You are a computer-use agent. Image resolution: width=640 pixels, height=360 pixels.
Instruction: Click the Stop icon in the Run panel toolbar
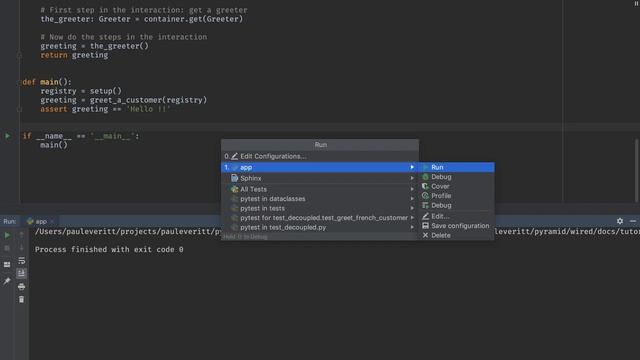(x=7, y=248)
